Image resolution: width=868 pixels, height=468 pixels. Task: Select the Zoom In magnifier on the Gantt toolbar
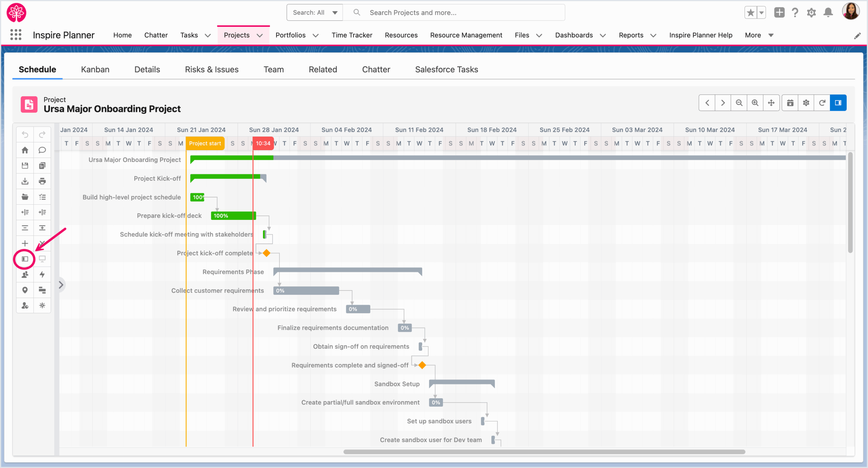[x=755, y=103]
